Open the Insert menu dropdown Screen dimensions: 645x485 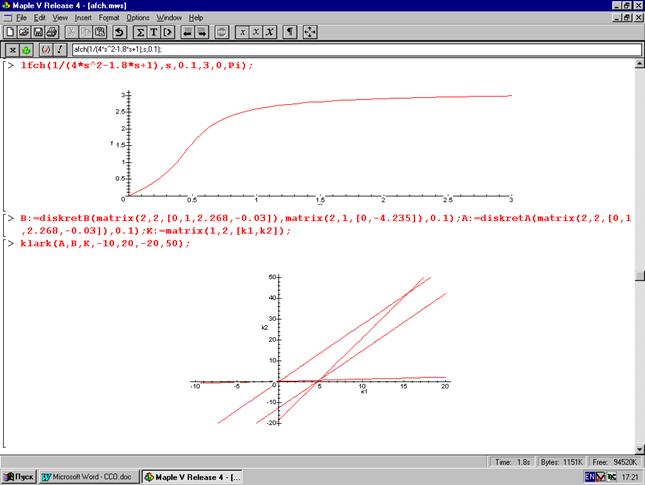83,18
